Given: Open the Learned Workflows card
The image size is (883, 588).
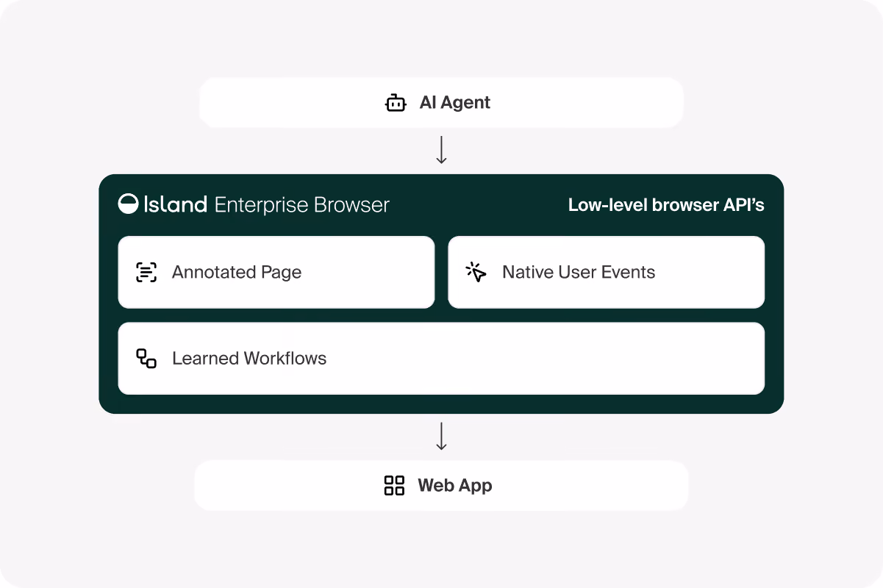Looking at the screenshot, I should 441,359.
